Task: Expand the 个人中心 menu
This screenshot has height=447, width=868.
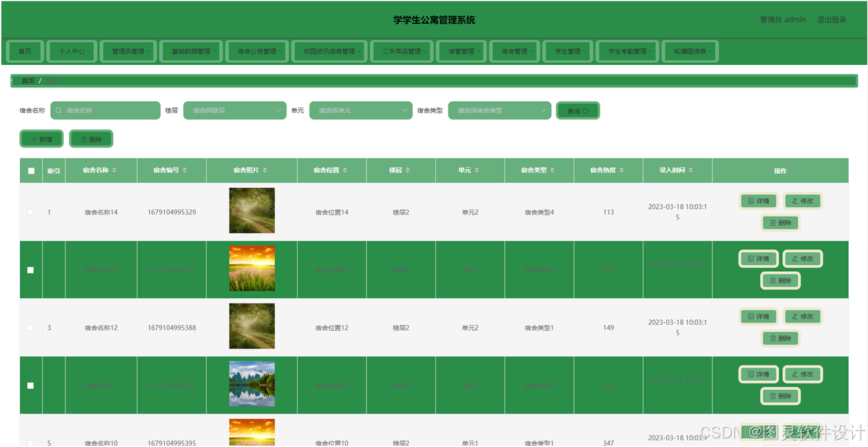Action: (x=72, y=51)
